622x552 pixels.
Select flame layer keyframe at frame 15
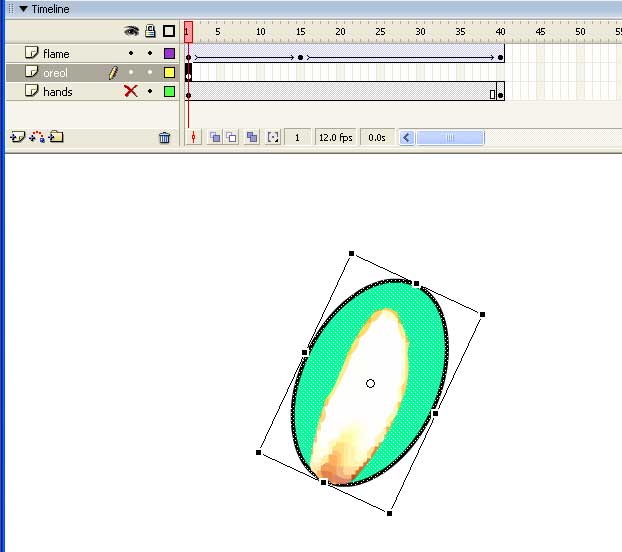click(x=300, y=57)
